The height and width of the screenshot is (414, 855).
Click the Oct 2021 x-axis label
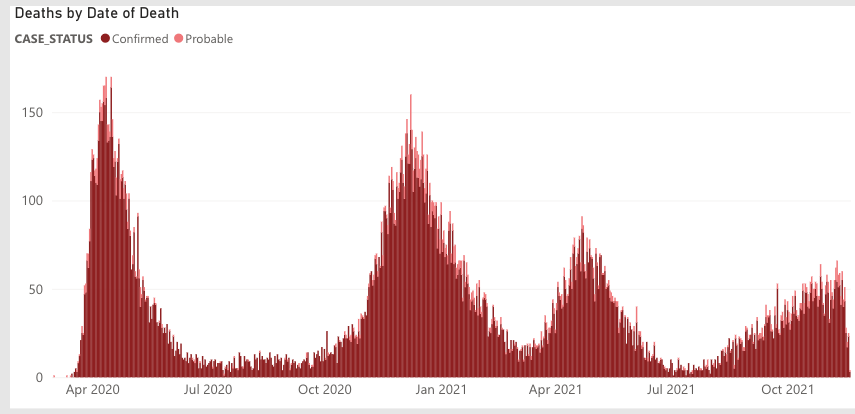[x=786, y=389]
